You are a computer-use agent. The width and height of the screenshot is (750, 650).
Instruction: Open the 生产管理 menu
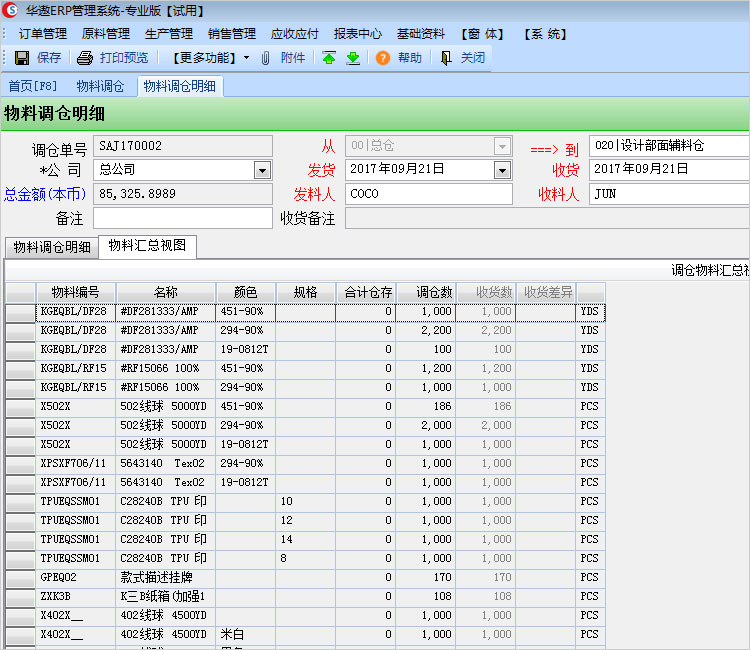[169, 34]
